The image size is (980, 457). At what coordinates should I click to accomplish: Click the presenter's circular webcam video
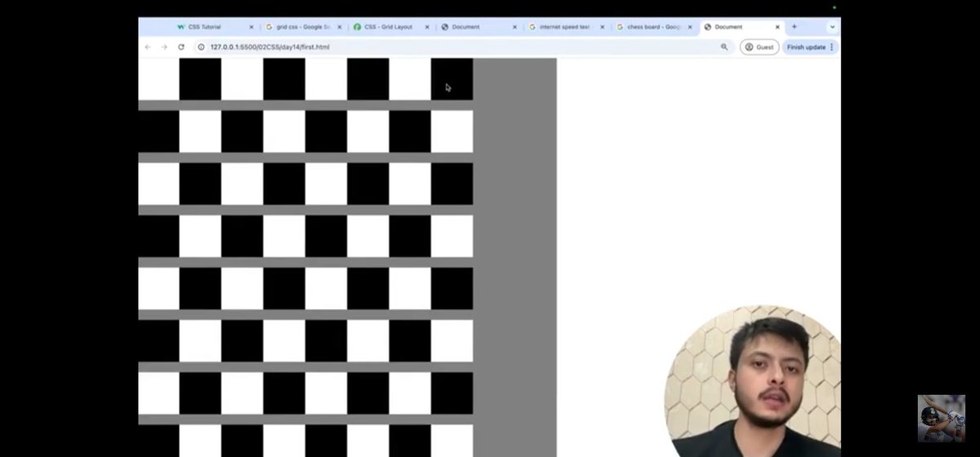pos(753,381)
